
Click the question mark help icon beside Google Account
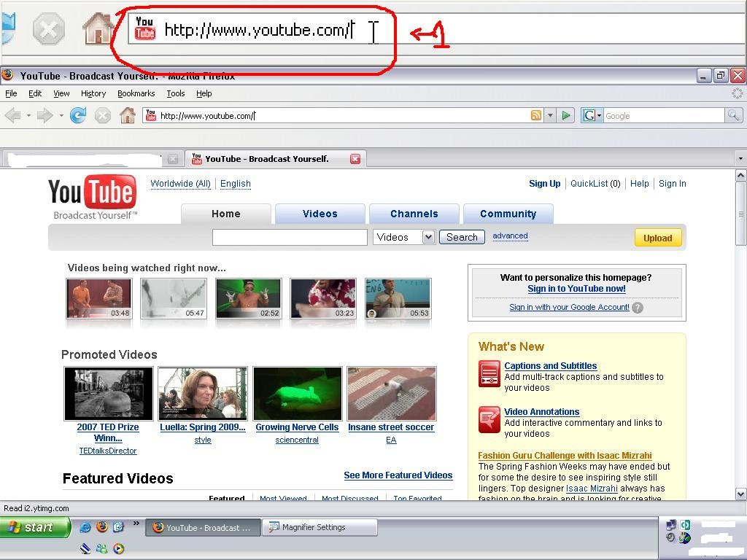click(638, 308)
